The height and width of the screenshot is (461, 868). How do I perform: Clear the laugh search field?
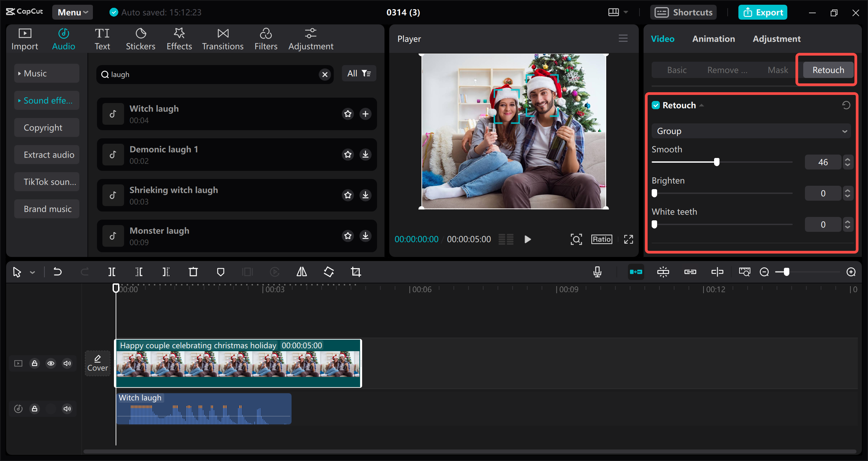pyautogui.click(x=324, y=75)
